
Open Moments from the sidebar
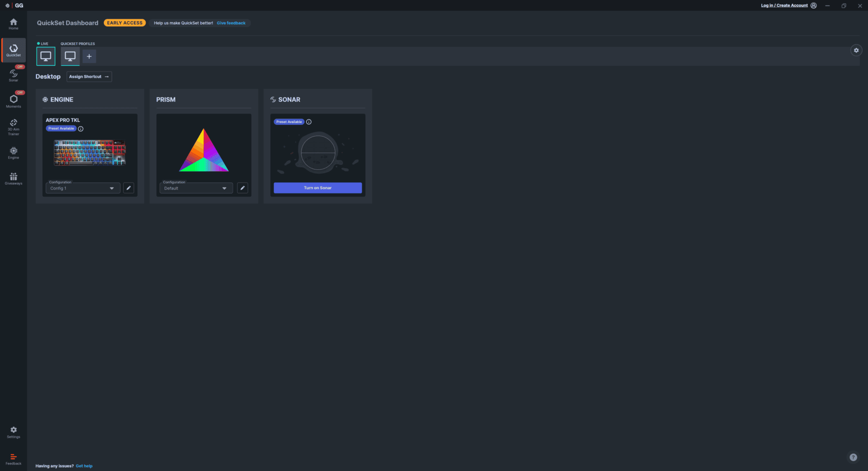[13, 101]
